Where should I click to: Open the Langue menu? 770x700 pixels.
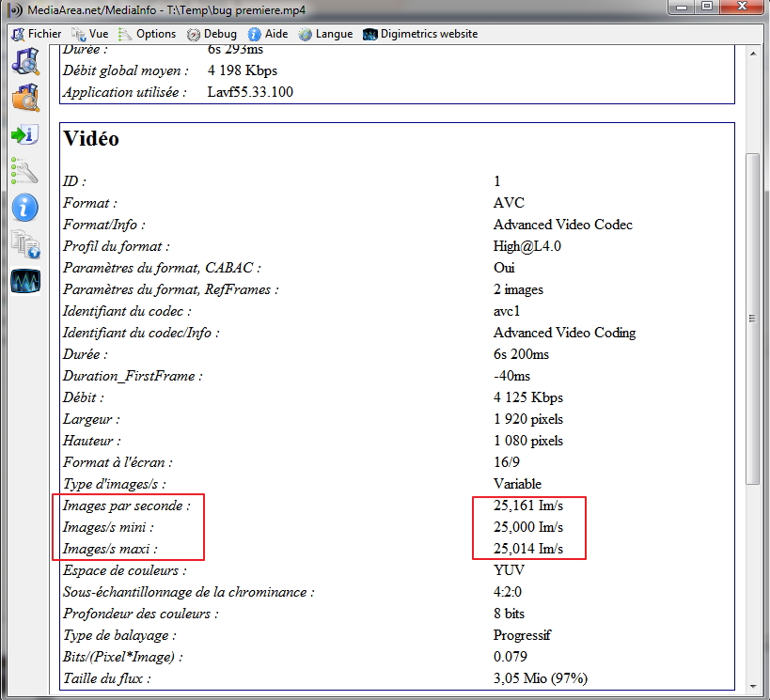[x=326, y=34]
